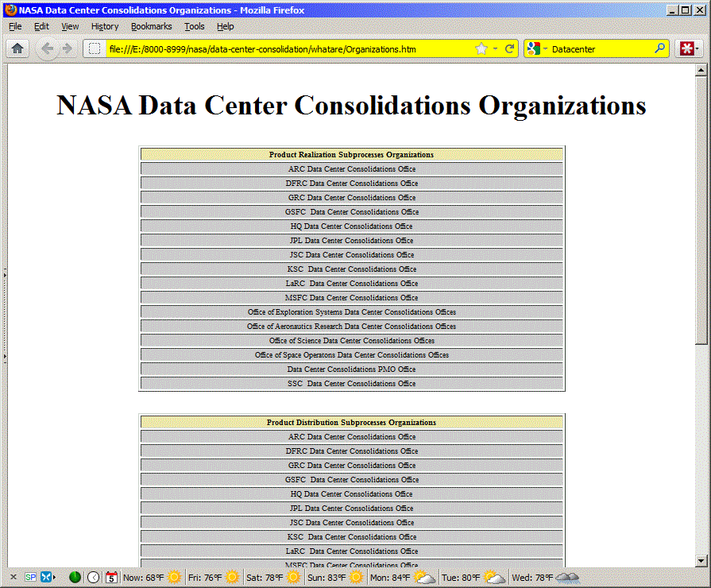Click Data Center Consolidations PMO Office row

click(351, 369)
